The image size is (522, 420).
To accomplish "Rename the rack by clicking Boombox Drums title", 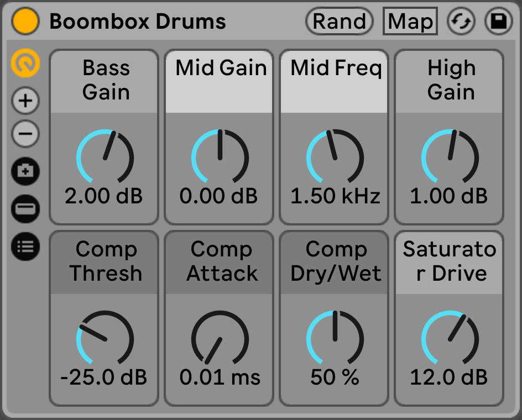I will tap(138, 22).
